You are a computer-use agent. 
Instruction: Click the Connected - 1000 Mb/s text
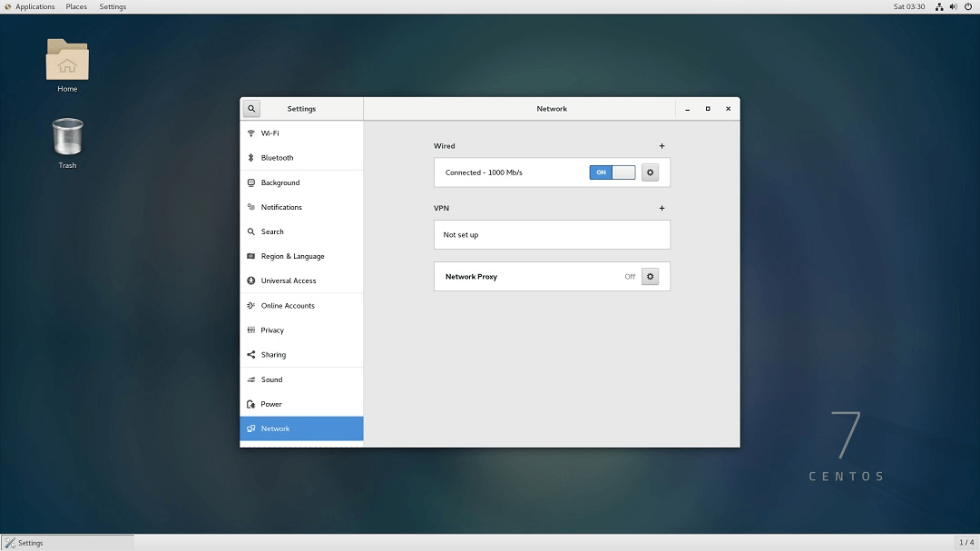[x=484, y=172]
